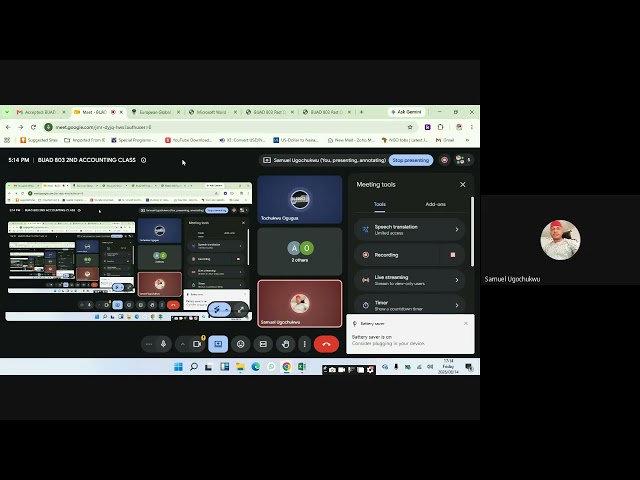Click the address bar URL field
Image resolution: width=640 pixels, height=480 pixels.
click(x=229, y=127)
